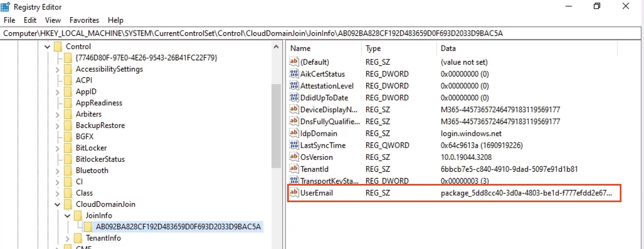
Task: Sort values by the Type column header
Action: tap(373, 48)
